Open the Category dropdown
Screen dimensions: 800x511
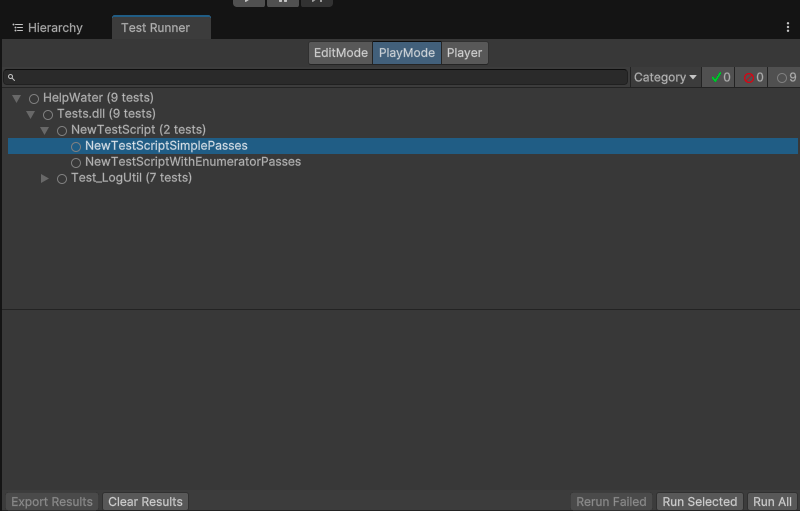665,78
